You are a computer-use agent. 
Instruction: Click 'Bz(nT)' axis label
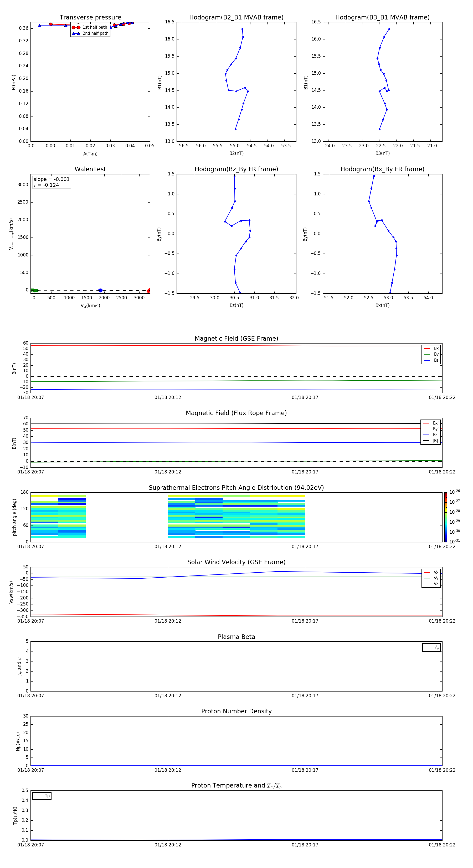236,305
